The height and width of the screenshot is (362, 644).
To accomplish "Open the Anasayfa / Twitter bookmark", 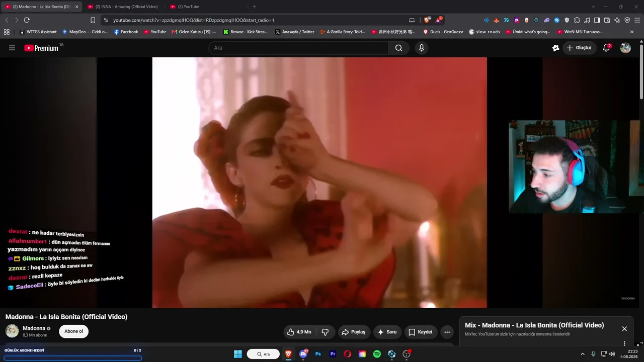I will [294, 32].
